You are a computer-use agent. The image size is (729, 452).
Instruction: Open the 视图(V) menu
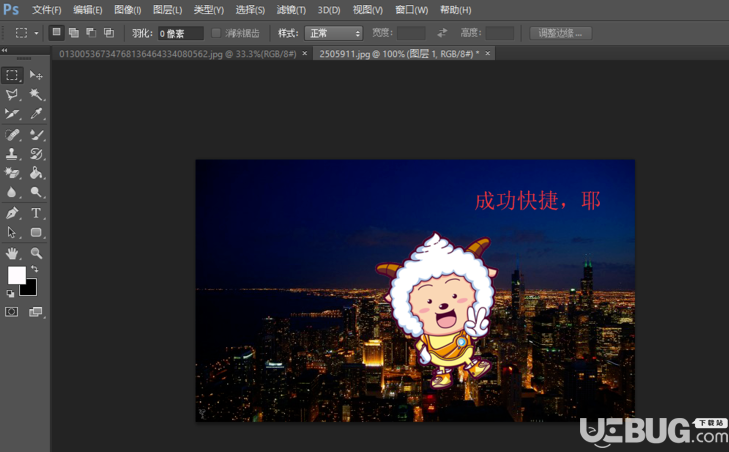[368, 10]
